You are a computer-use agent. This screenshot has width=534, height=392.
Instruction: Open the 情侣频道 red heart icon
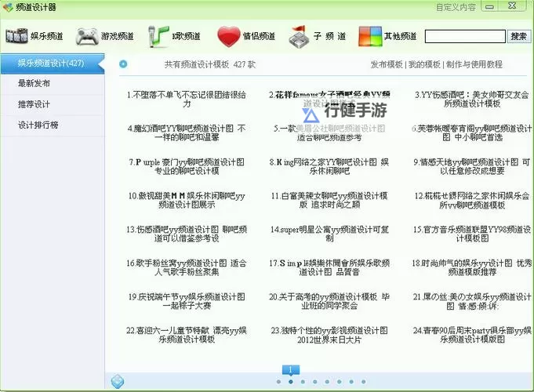(x=228, y=36)
